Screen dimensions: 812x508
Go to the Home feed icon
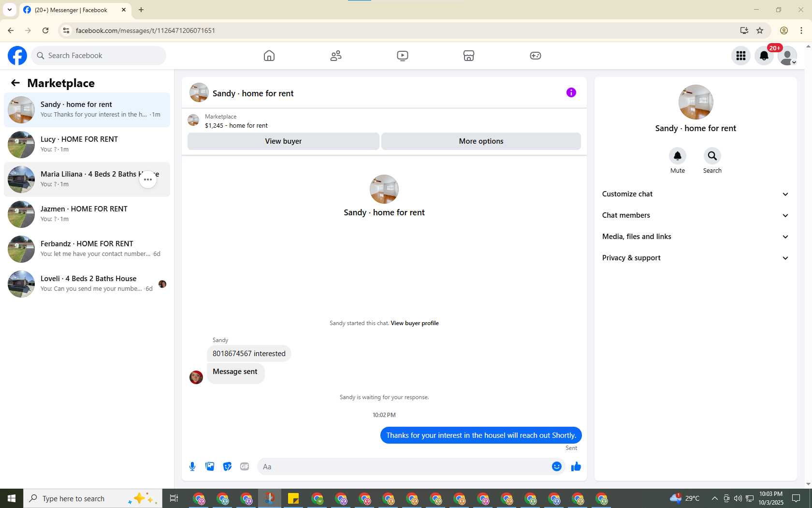click(x=269, y=56)
